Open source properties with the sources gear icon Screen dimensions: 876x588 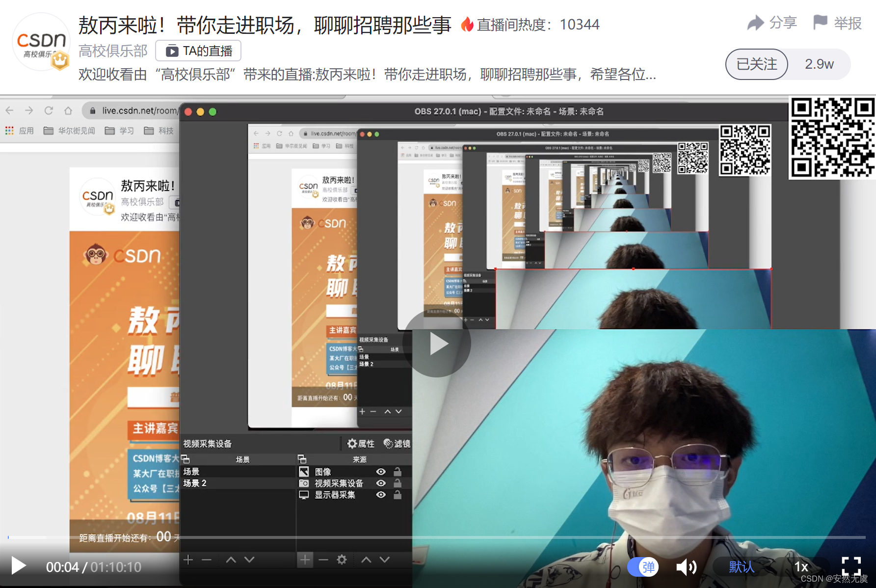coord(342,560)
